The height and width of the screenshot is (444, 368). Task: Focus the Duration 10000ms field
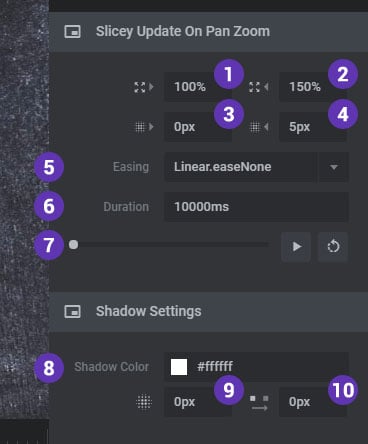point(256,207)
